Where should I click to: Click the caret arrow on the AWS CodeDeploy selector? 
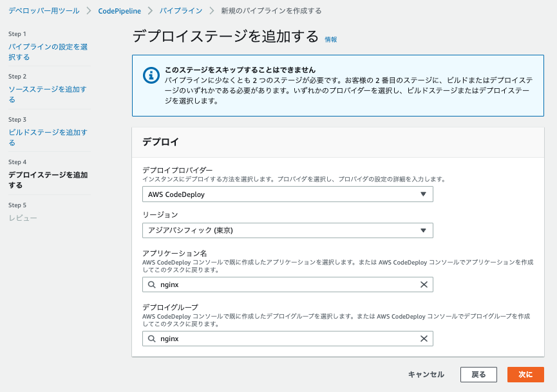pyautogui.click(x=424, y=194)
